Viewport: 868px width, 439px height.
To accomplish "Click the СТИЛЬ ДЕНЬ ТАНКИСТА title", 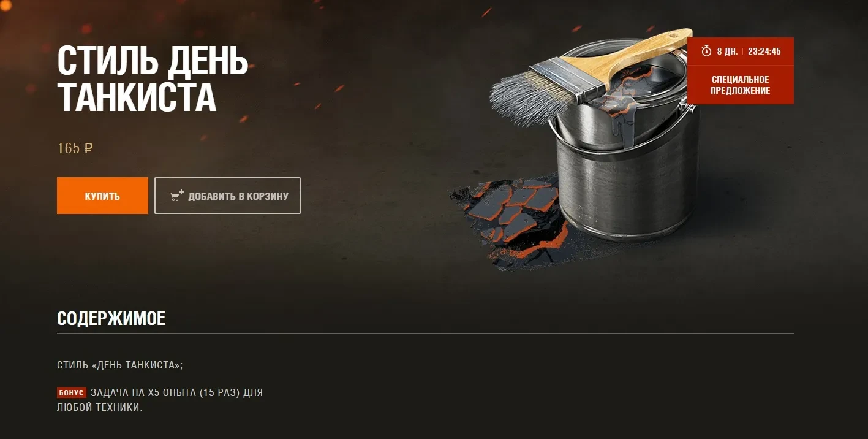I will coord(153,78).
